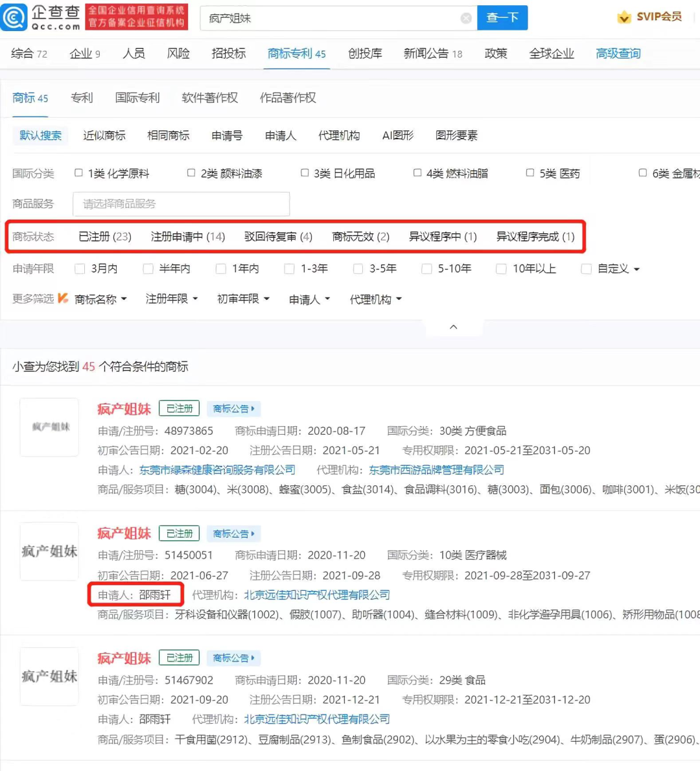The height and width of the screenshot is (771, 700).
Task: Open 商标公告 for trademark 51450051
Action: tap(233, 533)
